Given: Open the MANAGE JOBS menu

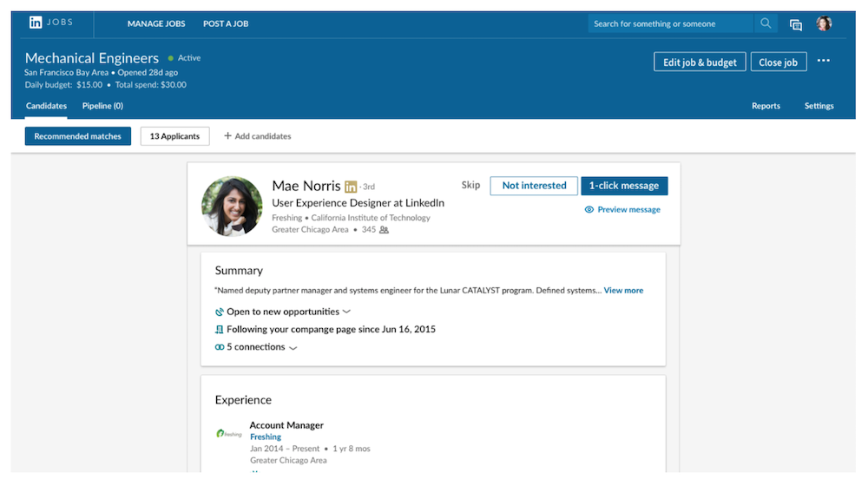Looking at the screenshot, I should click(156, 23).
